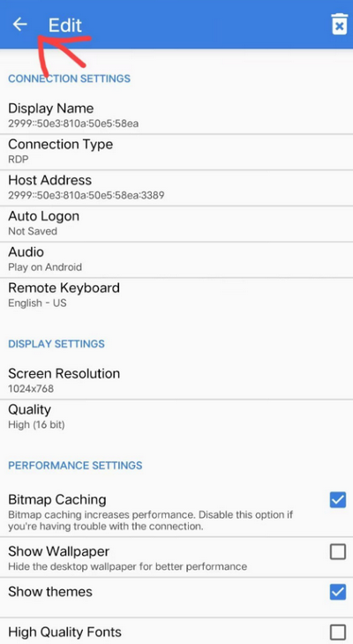Image resolution: width=353 pixels, height=644 pixels.
Task: Open the Connection Type setting
Action: click(176, 152)
